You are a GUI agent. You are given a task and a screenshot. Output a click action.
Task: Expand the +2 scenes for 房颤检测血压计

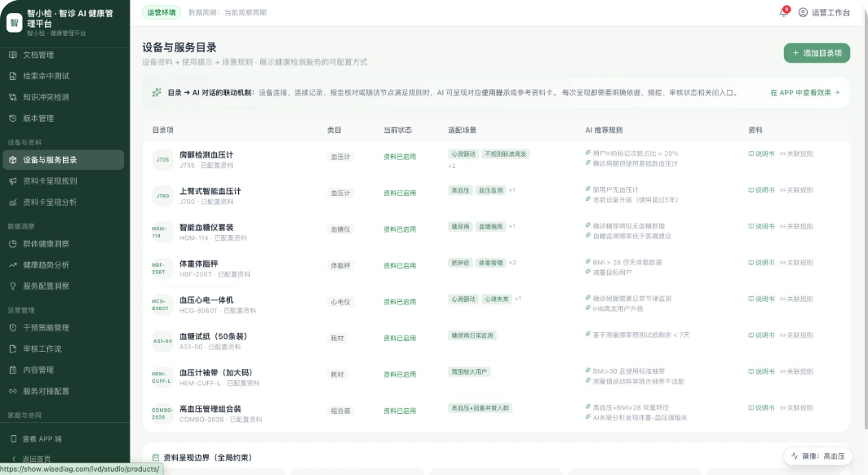pos(452,166)
